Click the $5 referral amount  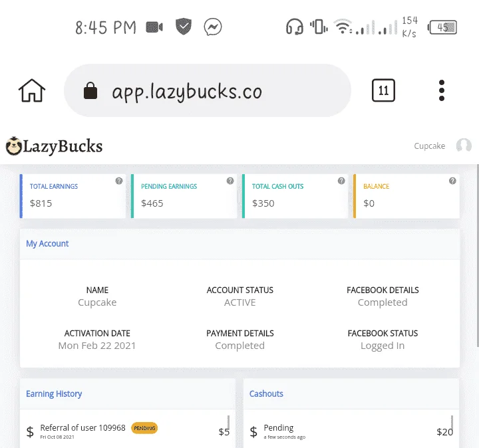224,432
